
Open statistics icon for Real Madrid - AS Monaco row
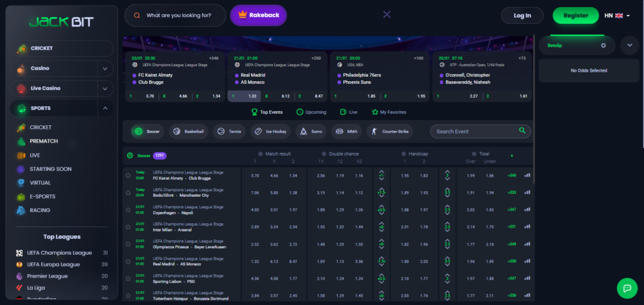coord(528,261)
